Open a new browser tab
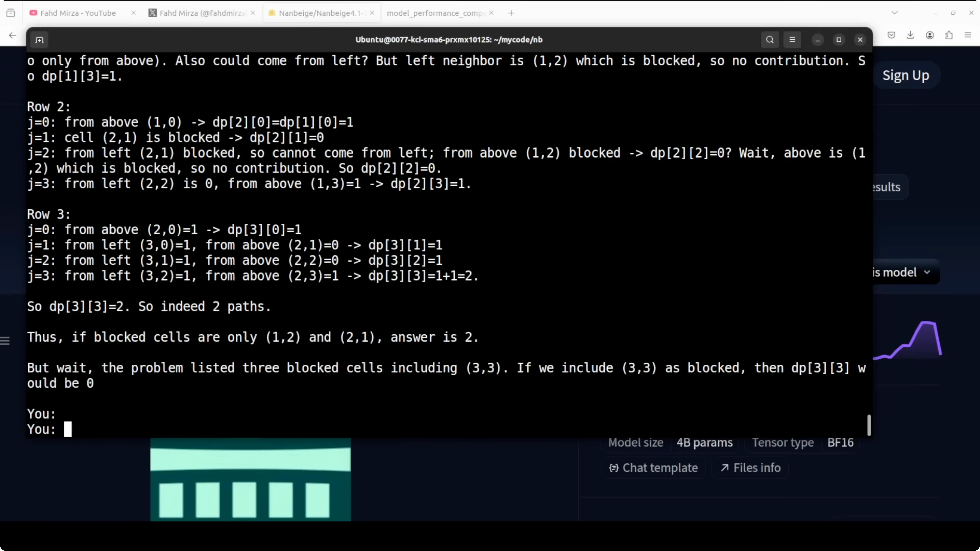Viewport: 980px width, 551px height. pyautogui.click(x=511, y=13)
